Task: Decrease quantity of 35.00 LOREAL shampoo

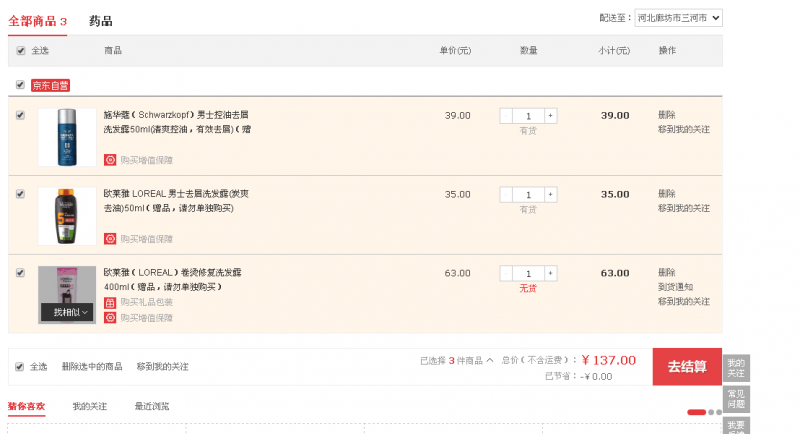Action: click(x=506, y=194)
